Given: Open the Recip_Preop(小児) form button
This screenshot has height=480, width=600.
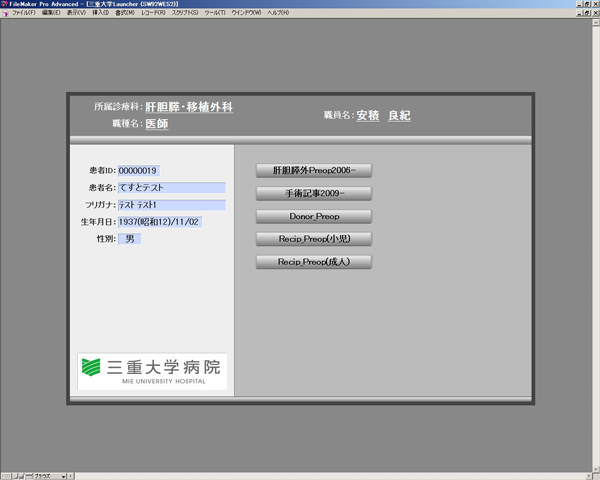Looking at the screenshot, I should coord(314,239).
